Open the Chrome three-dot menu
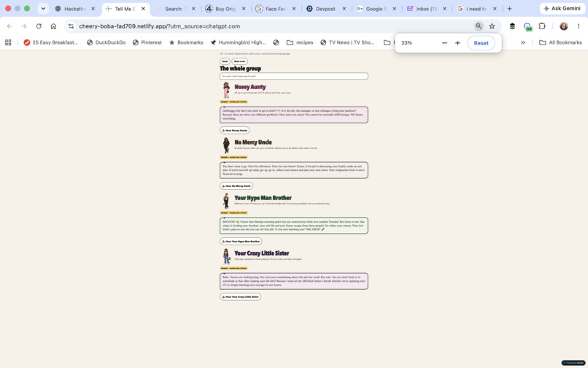 coord(579,26)
